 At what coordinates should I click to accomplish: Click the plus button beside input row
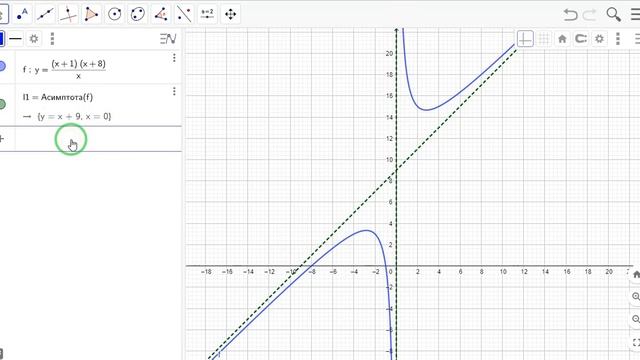tap(2, 139)
